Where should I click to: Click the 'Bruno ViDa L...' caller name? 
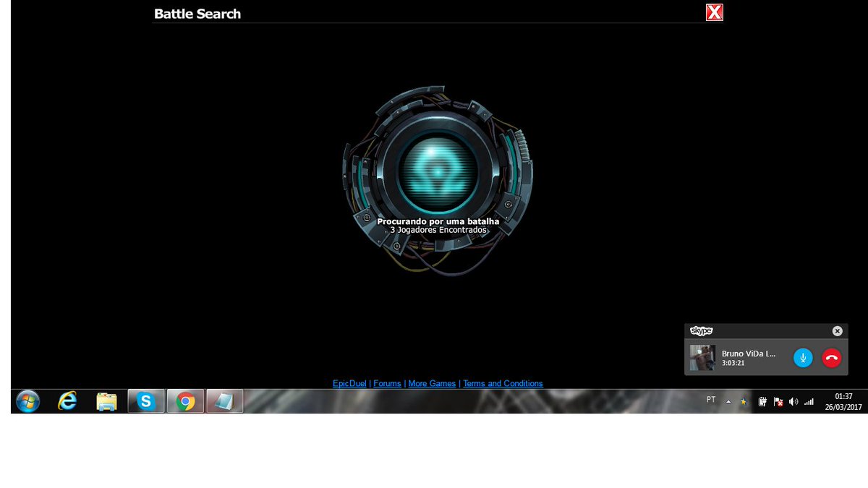coord(749,354)
